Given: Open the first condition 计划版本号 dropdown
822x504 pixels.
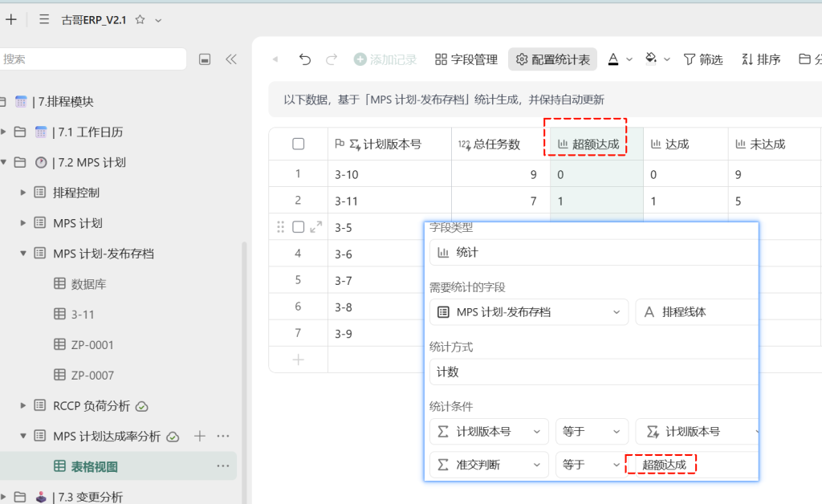Looking at the screenshot, I should (x=489, y=432).
